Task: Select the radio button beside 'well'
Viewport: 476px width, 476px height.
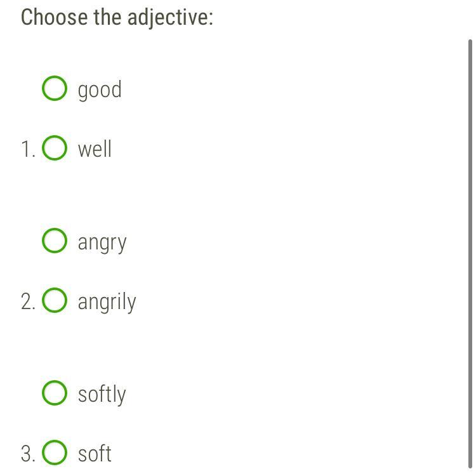Action: (55, 149)
